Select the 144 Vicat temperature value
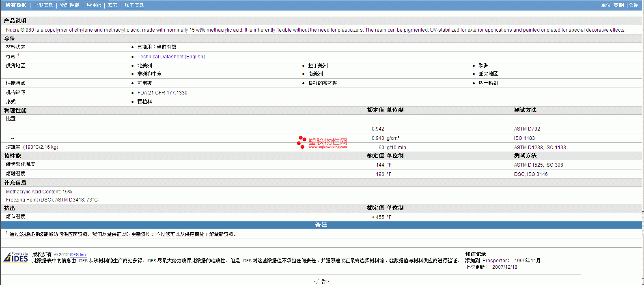Image resolution: width=644 pixels, height=285 pixels. pyautogui.click(x=380, y=165)
